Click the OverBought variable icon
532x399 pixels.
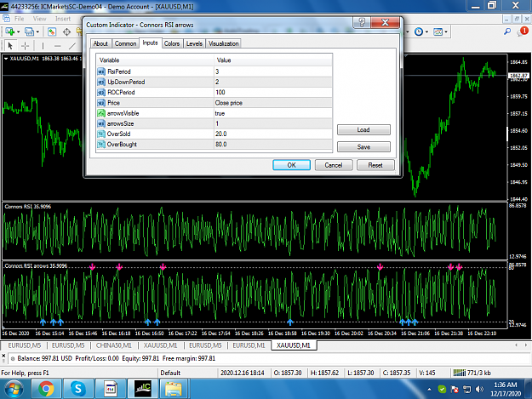tap(101, 144)
